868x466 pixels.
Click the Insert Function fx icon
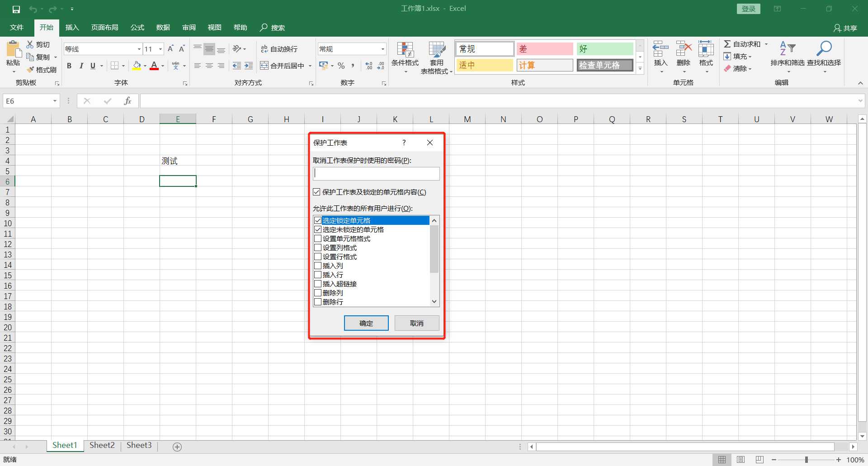[127, 101]
